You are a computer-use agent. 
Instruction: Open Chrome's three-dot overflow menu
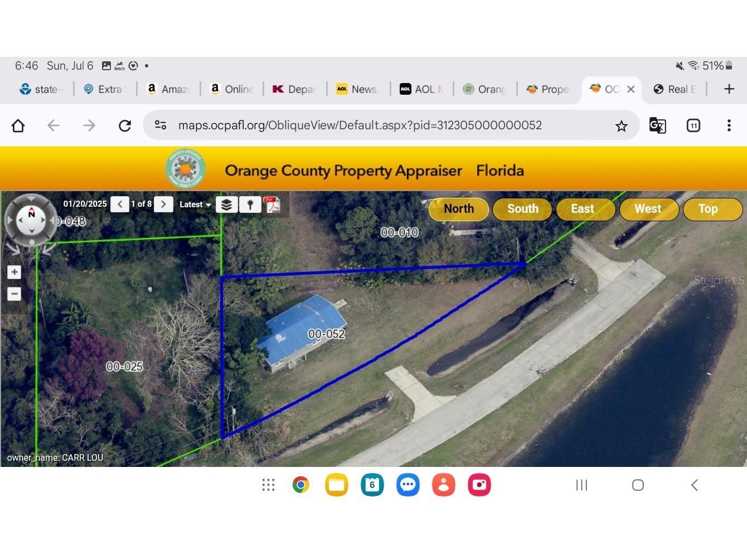[729, 125]
